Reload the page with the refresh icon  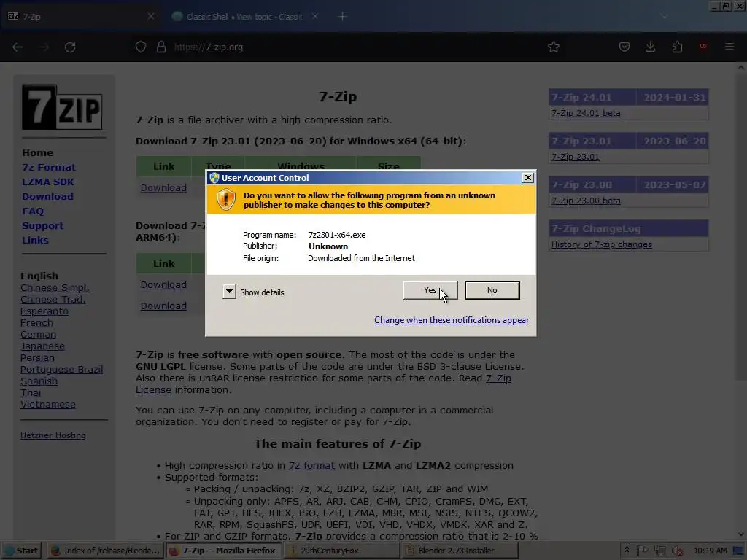pos(70,47)
